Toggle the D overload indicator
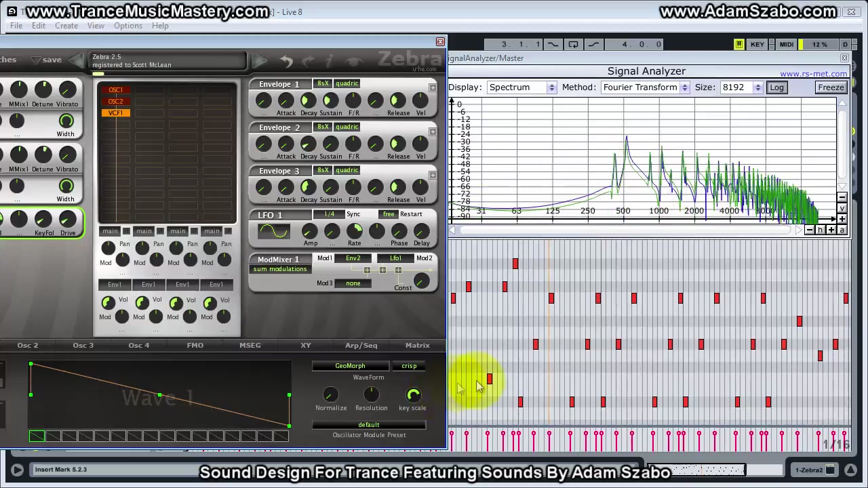The height and width of the screenshot is (488, 868). (x=845, y=45)
